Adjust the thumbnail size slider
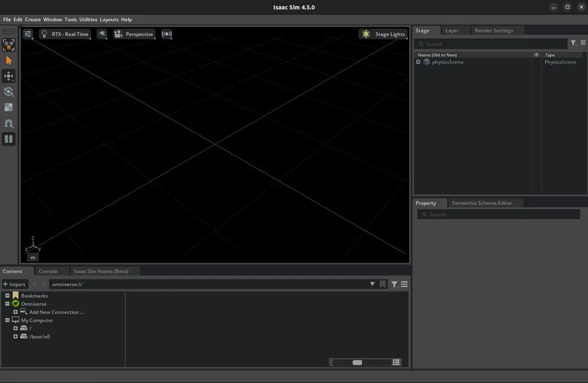The width and height of the screenshot is (588, 383). click(357, 363)
